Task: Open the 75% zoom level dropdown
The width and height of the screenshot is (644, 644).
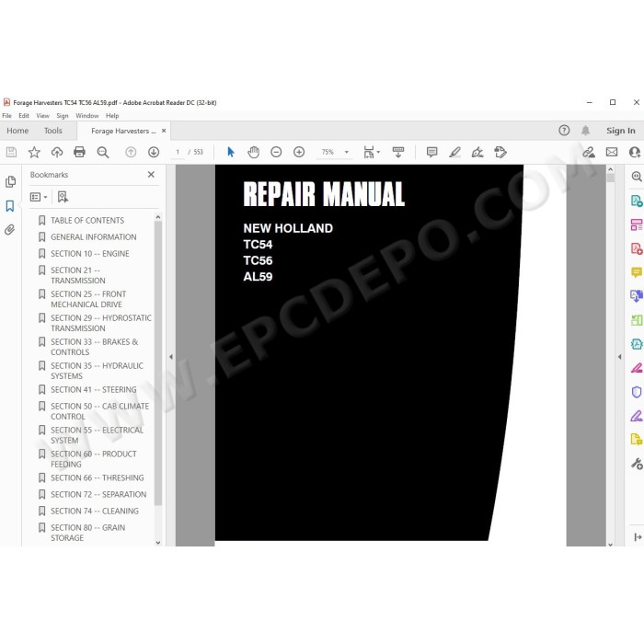Action: 346,153
